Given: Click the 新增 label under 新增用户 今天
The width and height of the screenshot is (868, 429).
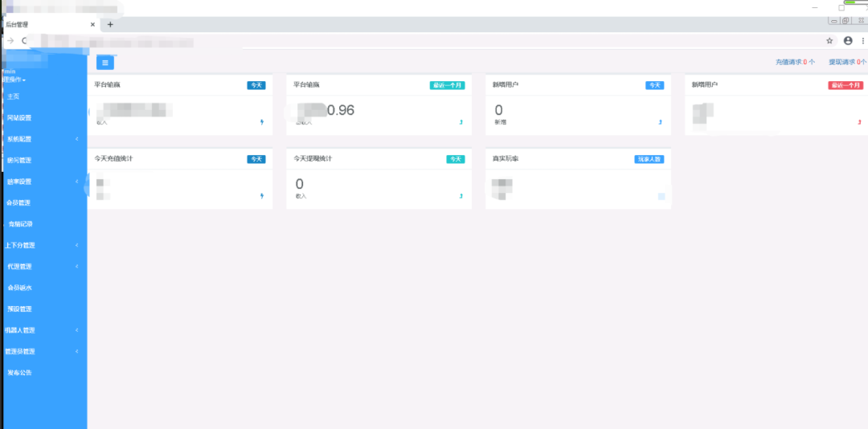Looking at the screenshot, I should click(x=501, y=122).
